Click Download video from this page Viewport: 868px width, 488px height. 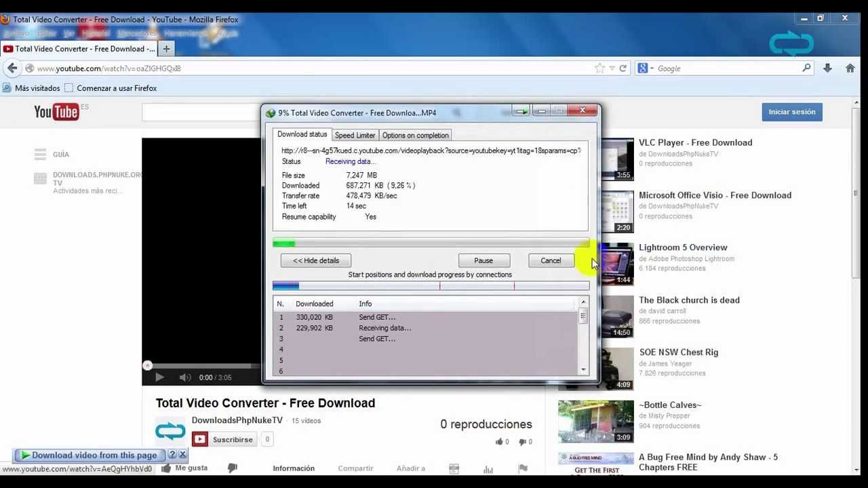[x=90, y=455]
